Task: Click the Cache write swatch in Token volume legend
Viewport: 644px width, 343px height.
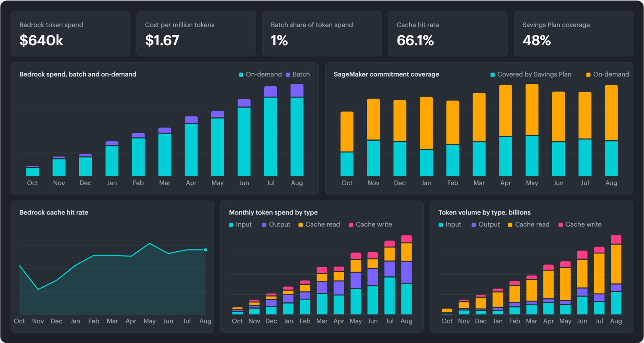Action: tap(561, 225)
